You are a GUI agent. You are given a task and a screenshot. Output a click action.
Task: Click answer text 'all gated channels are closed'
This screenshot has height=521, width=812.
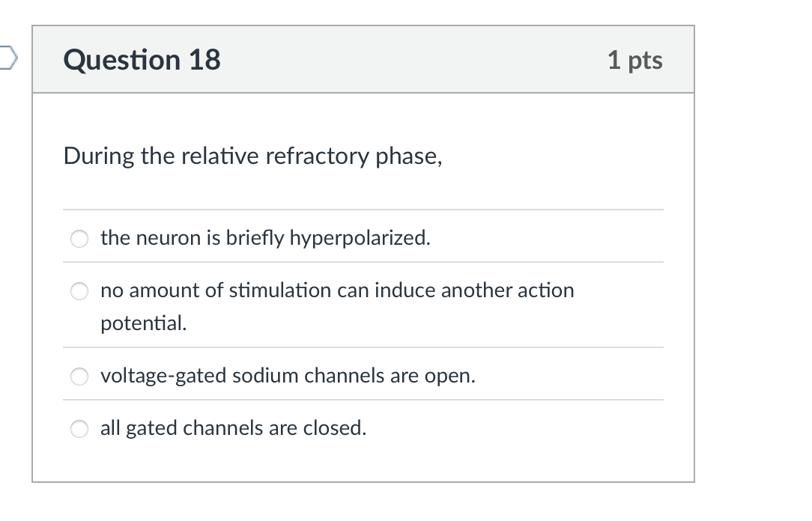pos(233,428)
